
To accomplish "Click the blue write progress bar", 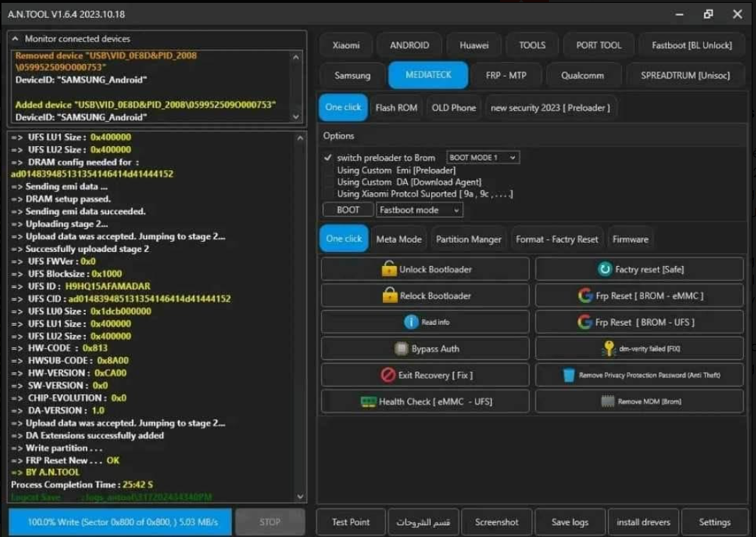I will [x=120, y=522].
